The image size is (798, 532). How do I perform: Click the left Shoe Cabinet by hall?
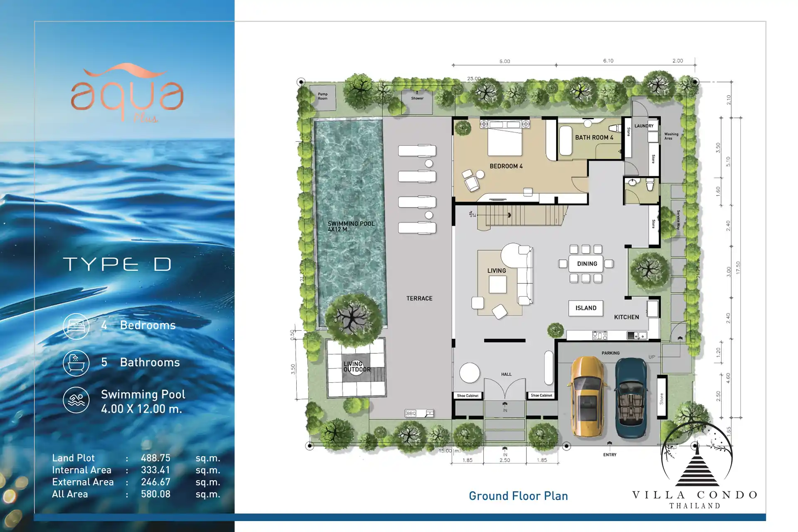coord(468,396)
